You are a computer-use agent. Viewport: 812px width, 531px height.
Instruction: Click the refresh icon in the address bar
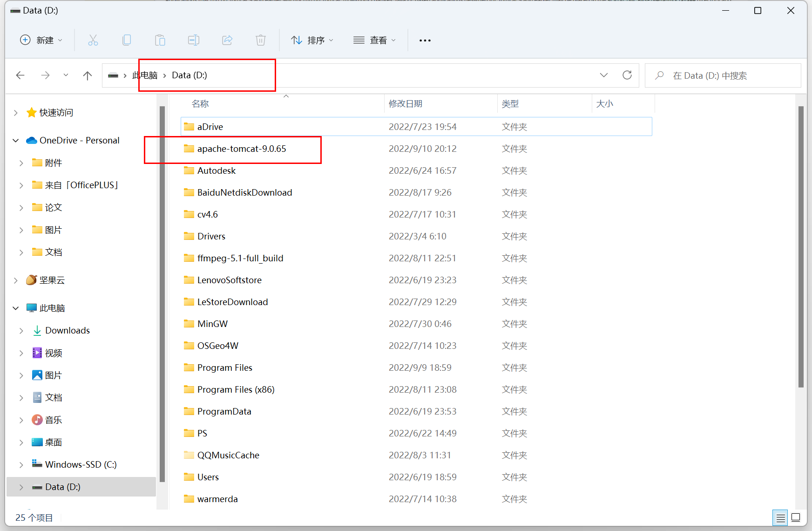627,75
